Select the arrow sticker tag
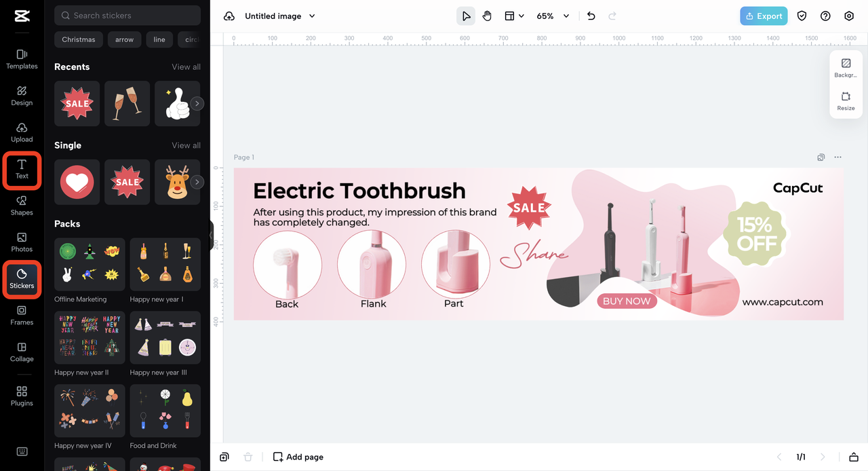Screen dimensions: 868x471 [124, 39]
